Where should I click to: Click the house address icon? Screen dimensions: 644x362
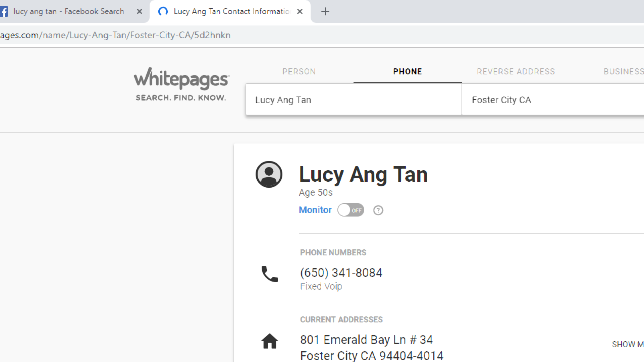click(269, 341)
